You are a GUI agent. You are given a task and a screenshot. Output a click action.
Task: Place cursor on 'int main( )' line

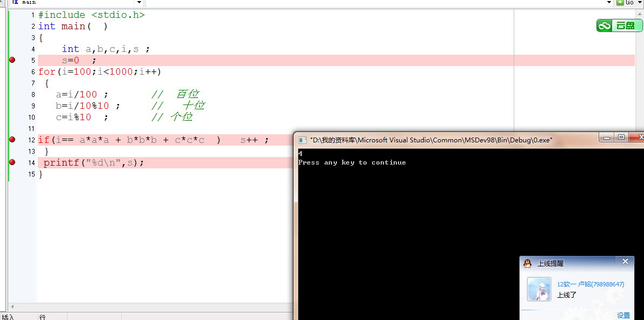[x=73, y=27]
